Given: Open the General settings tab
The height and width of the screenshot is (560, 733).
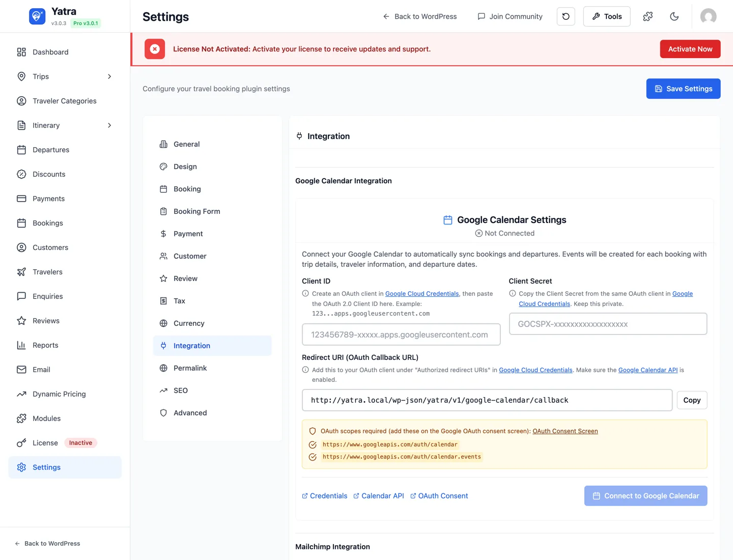Looking at the screenshot, I should pos(212,144).
